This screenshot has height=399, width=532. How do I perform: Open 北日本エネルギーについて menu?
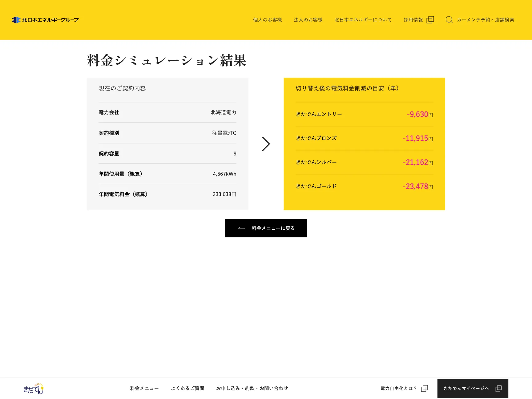pos(363,20)
